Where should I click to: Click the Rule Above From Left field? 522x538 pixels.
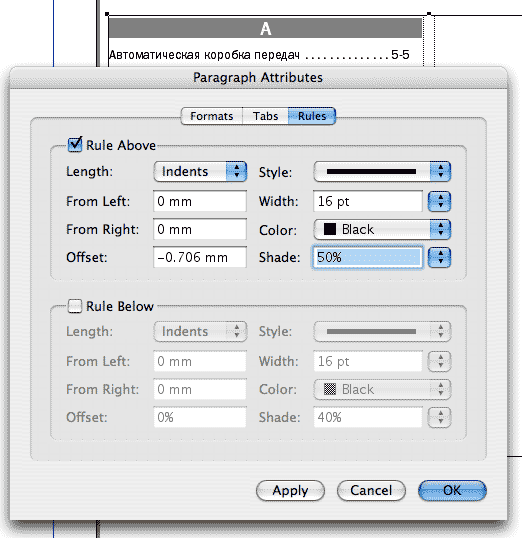200,201
